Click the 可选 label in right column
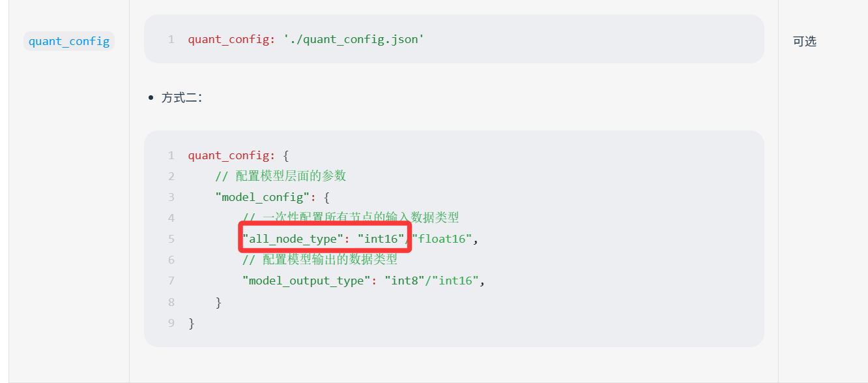Viewport: 868px width, 383px height. 805,41
